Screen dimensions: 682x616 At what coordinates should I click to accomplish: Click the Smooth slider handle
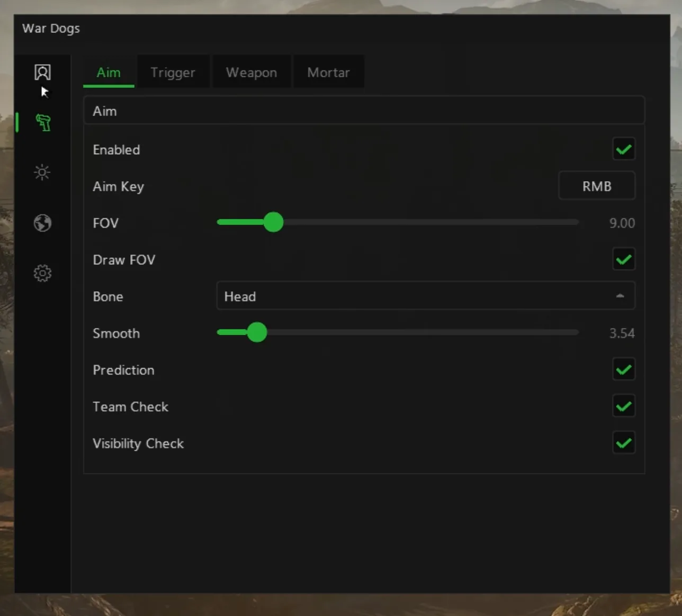(257, 332)
